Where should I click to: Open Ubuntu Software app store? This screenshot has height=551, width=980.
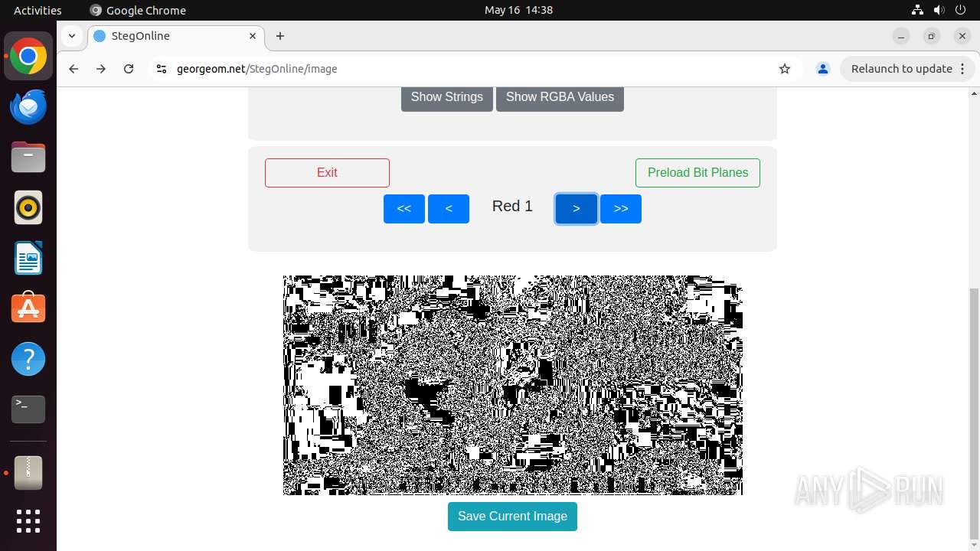(28, 308)
